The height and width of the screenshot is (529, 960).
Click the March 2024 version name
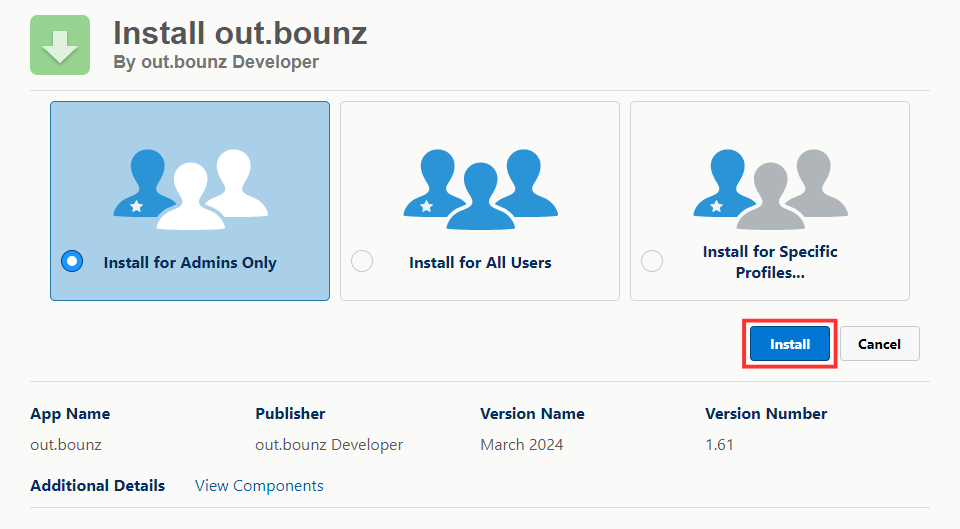(x=522, y=445)
